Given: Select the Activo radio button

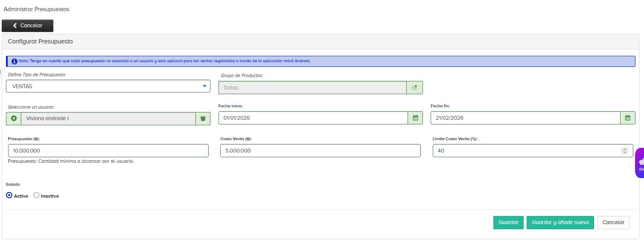Looking at the screenshot, I should pos(9,195).
